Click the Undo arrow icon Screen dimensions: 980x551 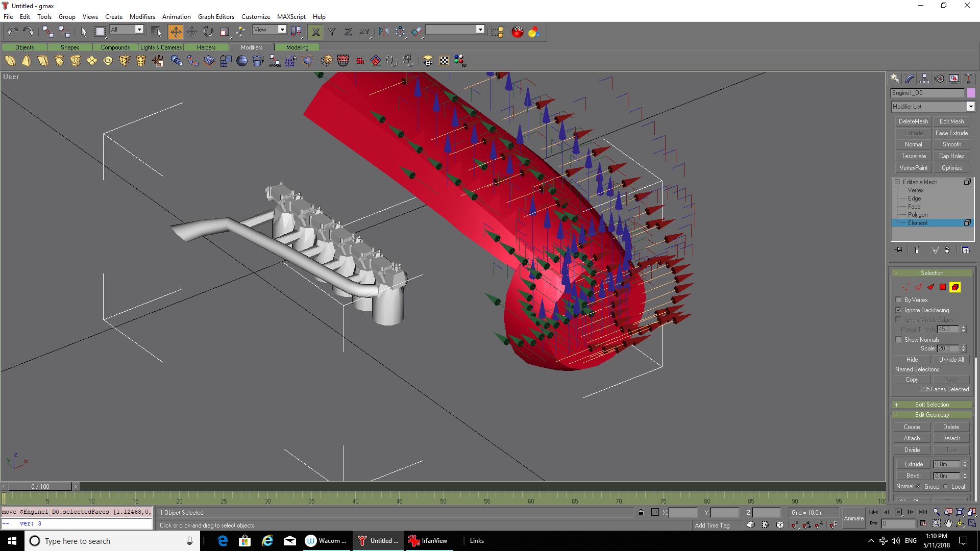(x=12, y=32)
